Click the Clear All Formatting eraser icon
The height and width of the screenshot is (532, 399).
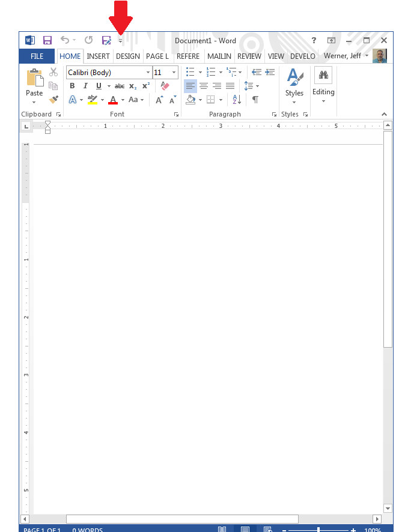pos(165,86)
